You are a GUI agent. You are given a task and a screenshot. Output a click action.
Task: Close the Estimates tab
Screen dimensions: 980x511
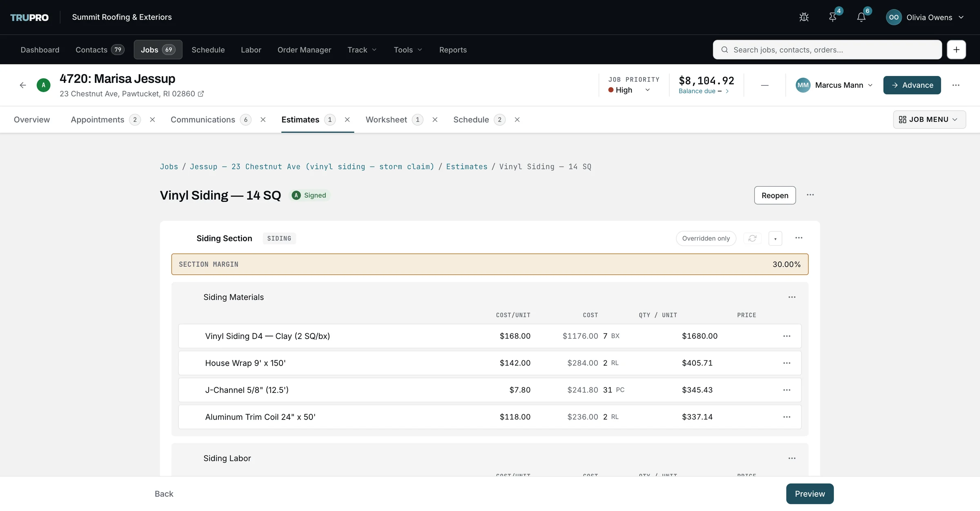tap(347, 120)
